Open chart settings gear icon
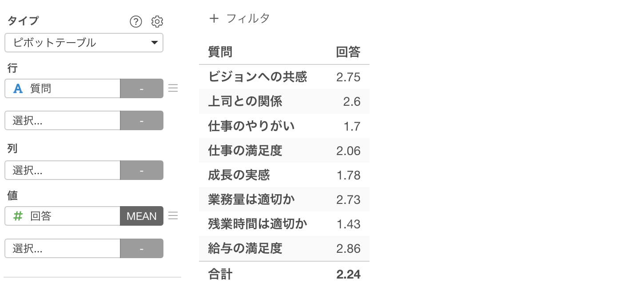 [x=157, y=21]
